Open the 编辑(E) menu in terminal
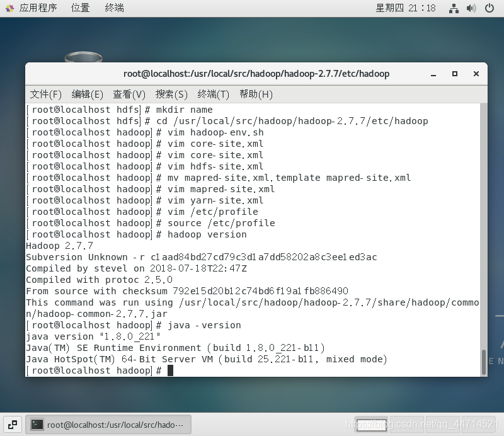Image resolution: width=504 pixels, height=436 pixels. [x=87, y=95]
